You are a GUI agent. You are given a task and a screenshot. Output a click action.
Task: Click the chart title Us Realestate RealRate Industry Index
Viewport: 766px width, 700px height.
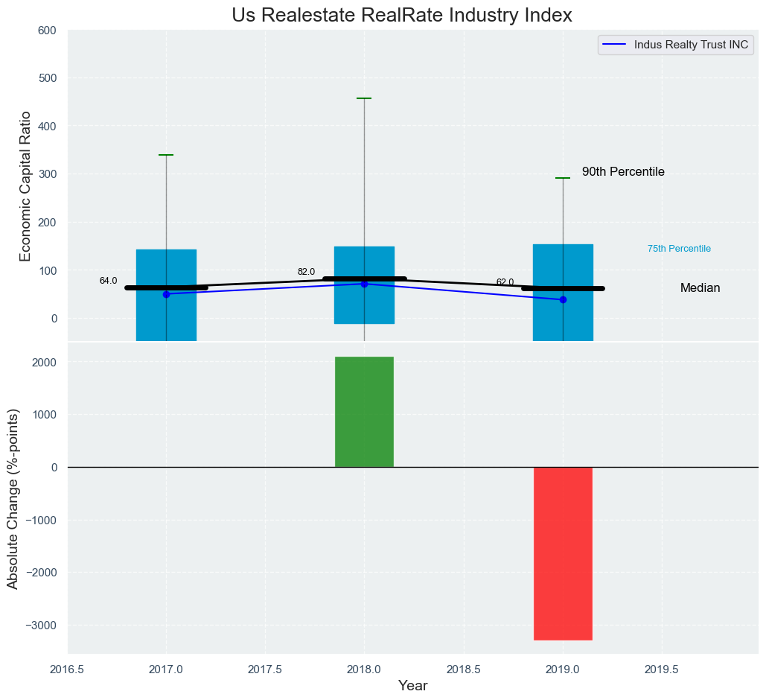pyautogui.click(x=402, y=15)
